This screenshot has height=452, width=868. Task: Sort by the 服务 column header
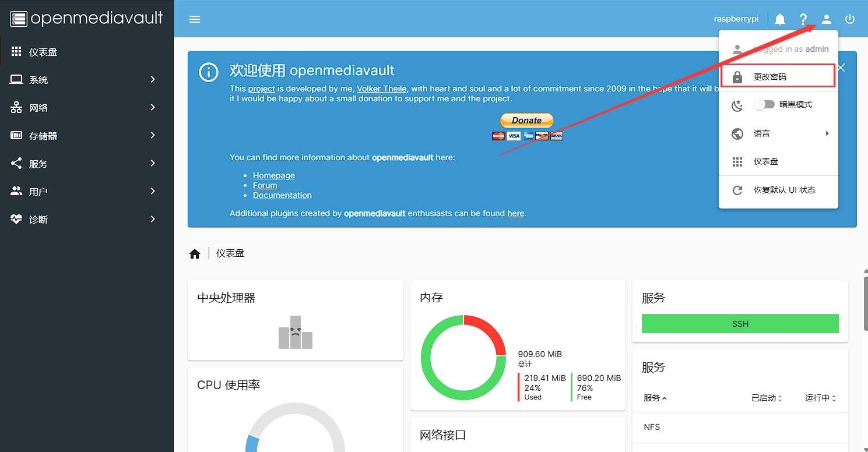click(655, 398)
